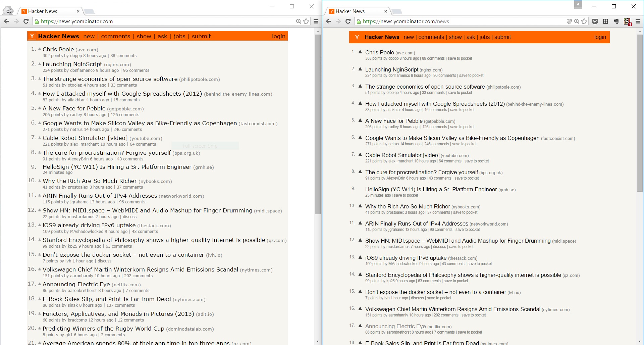The width and height of the screenshot is (644, 345).
Task: Bookmark the page using left window's star
Action: click(x=306, y=21)
